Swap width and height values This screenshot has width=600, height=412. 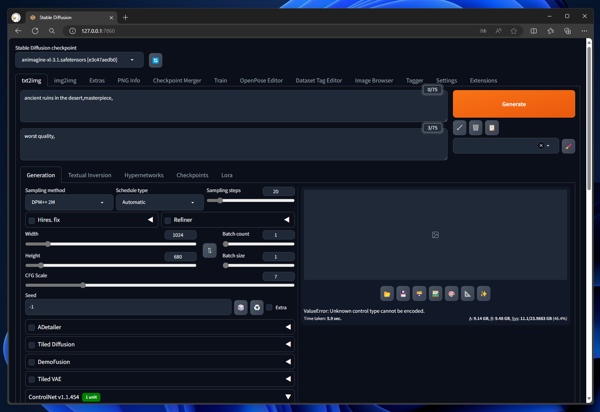tap(210, 251)
